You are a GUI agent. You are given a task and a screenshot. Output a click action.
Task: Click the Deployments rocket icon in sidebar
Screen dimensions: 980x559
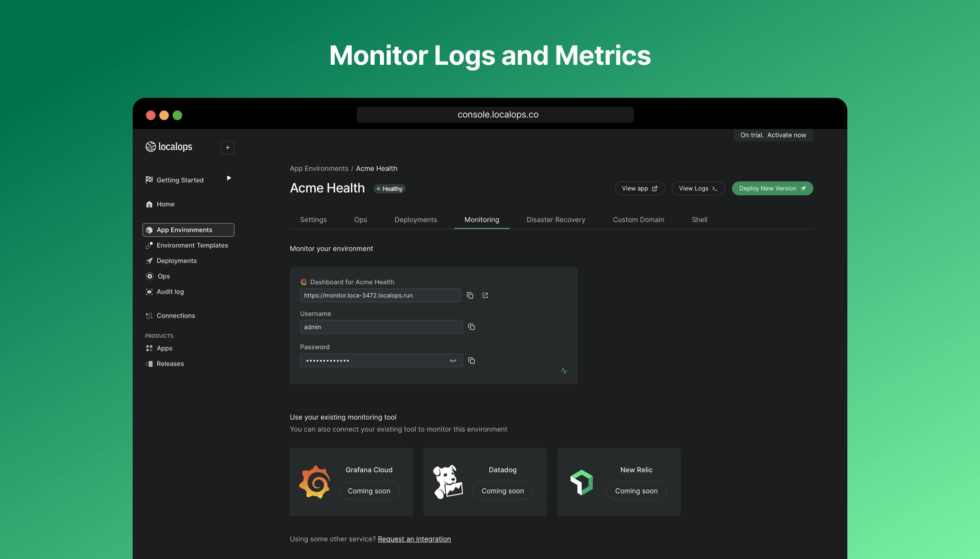tap(149, 261)
